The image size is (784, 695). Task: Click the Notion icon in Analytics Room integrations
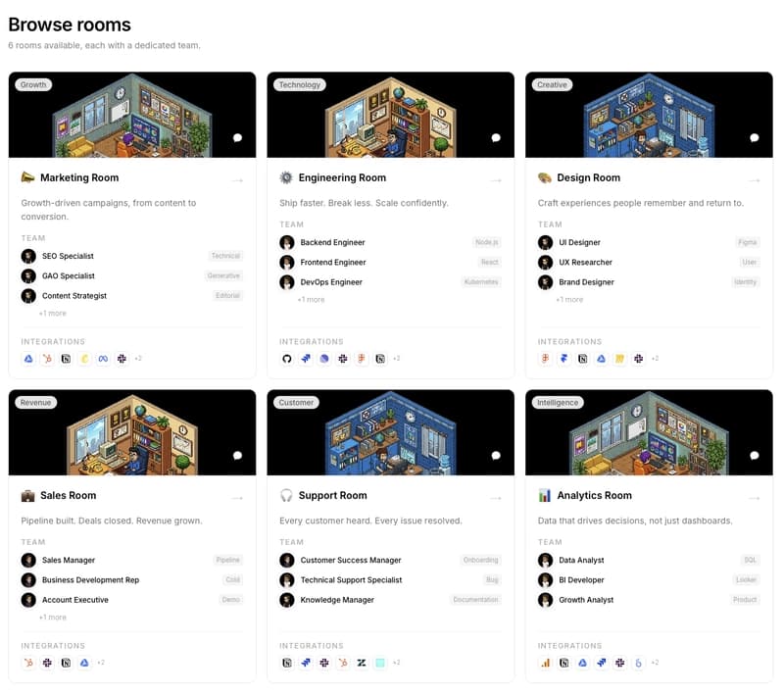[564, 662]
